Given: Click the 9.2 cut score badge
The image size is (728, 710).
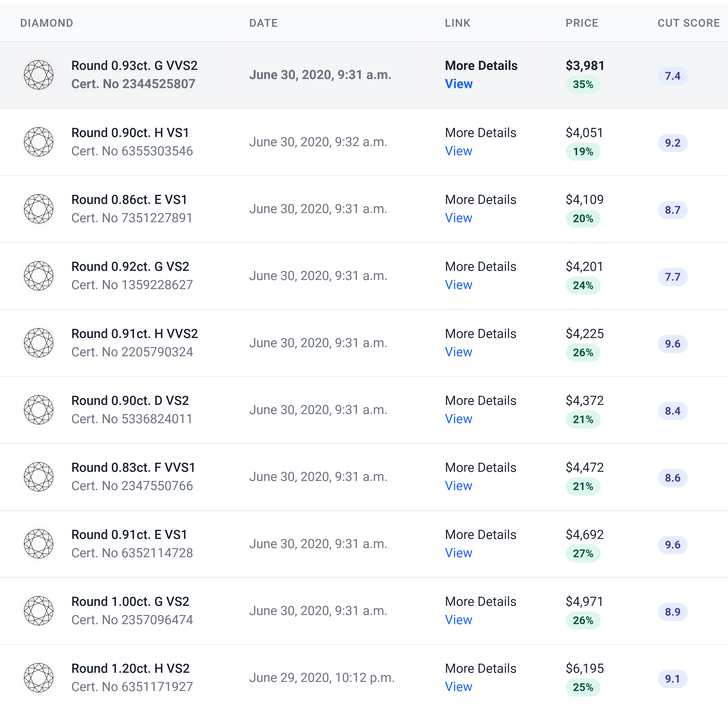Looking at the screenshot, I should tap(672, 143).
